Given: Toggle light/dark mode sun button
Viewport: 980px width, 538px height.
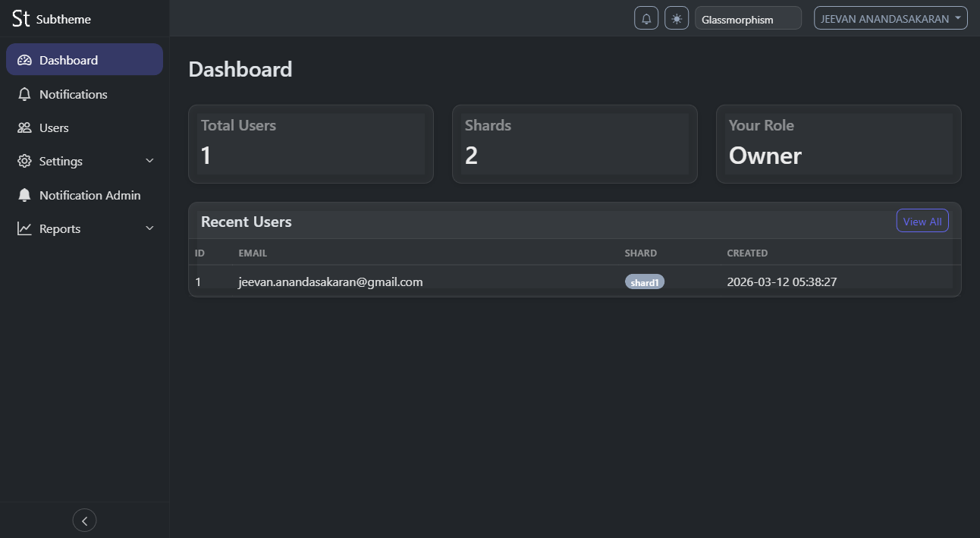Looking at the screenshot, I should point(677,18).
